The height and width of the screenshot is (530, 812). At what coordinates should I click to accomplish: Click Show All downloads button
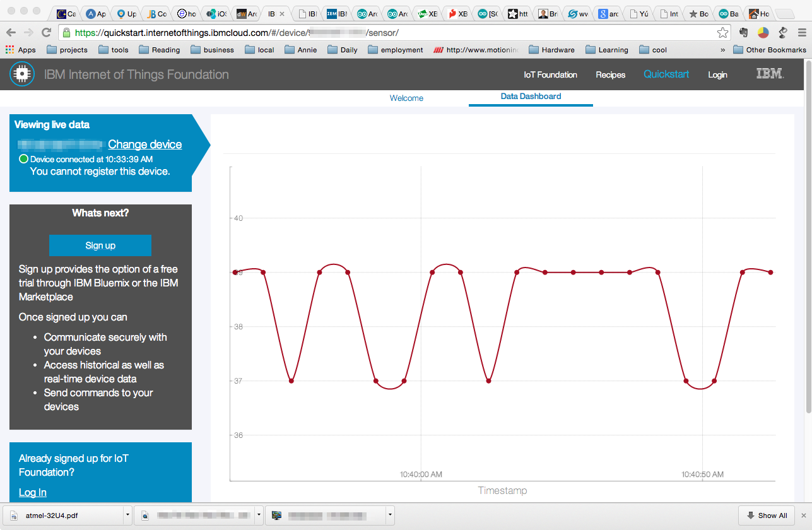767,515
